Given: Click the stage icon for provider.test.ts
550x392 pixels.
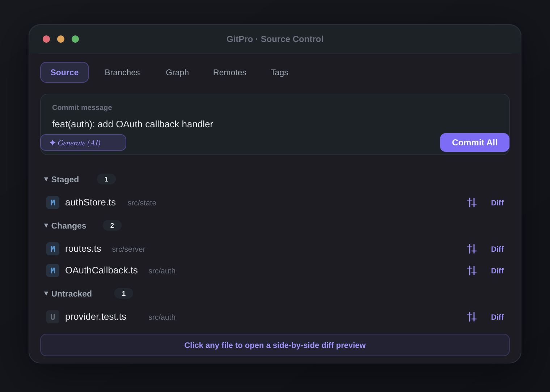Looking at the screenshot, I should coord(472,317).
